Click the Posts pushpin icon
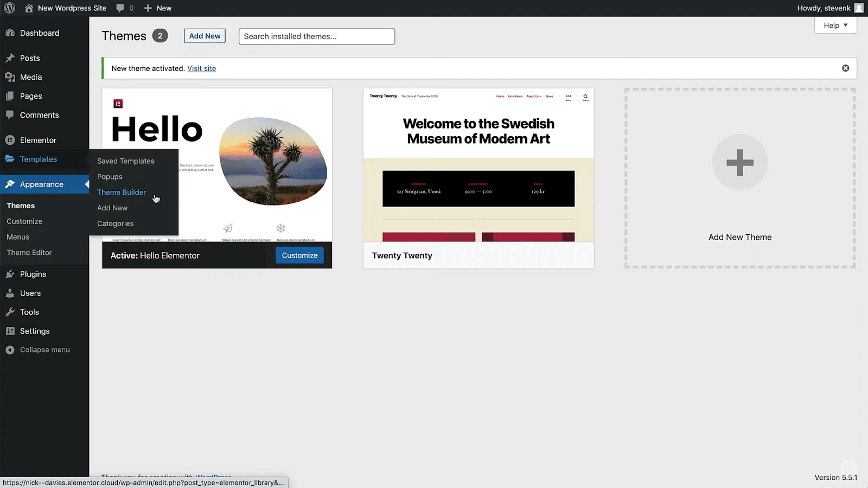The width and height of the screenshot is (868, 488). click(x=10, y=58)
